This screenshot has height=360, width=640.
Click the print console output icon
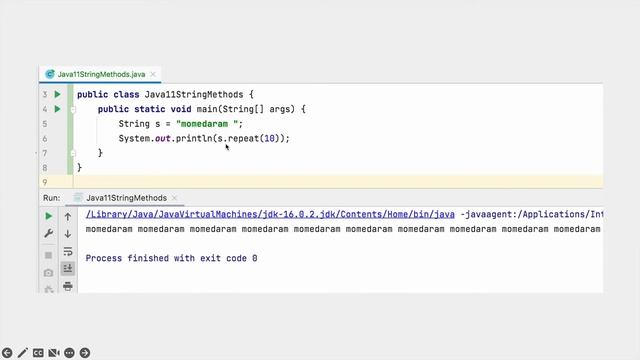pyautogui.click(x=68, y=286)
